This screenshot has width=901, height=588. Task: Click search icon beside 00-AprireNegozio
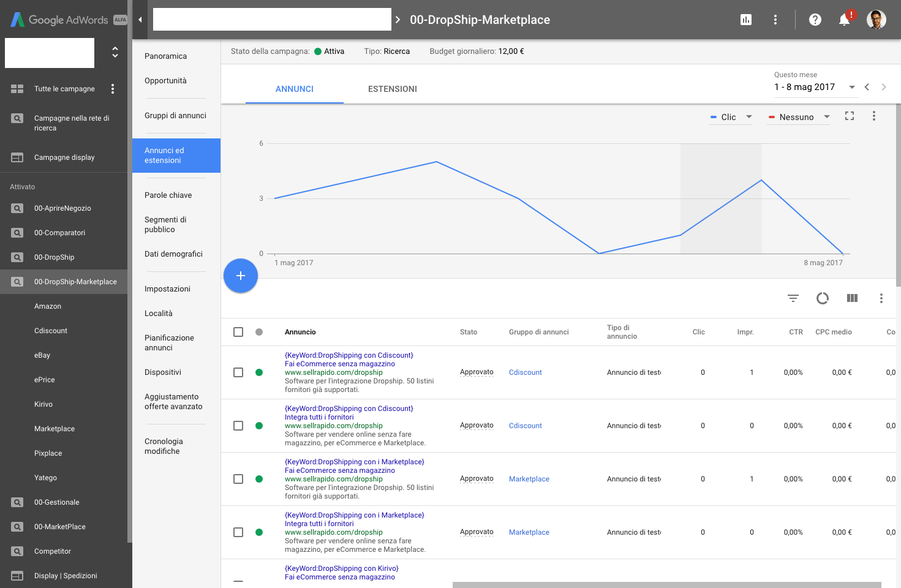point(17,208)
